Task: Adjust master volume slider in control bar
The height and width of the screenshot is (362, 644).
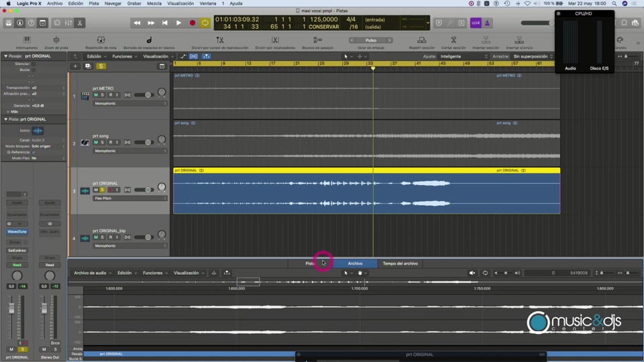Action: click(537, 23)
